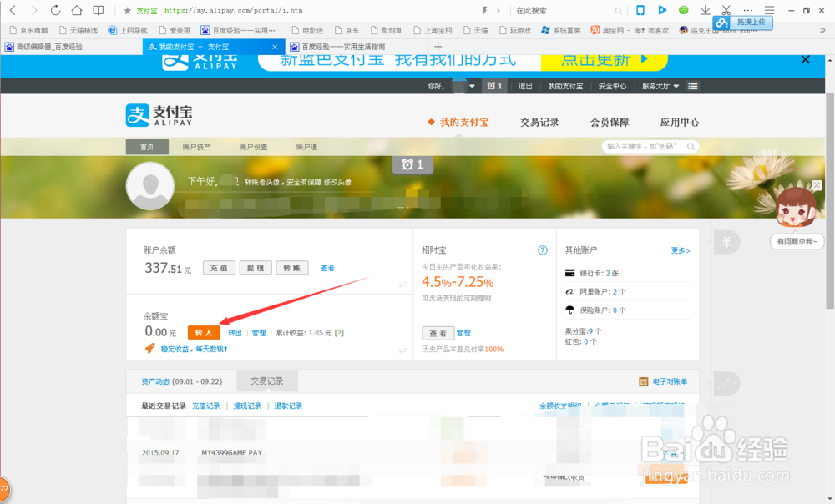The image size is (835, 504).
Task: Open the downloads arrow icon
Action: [705, 10]
